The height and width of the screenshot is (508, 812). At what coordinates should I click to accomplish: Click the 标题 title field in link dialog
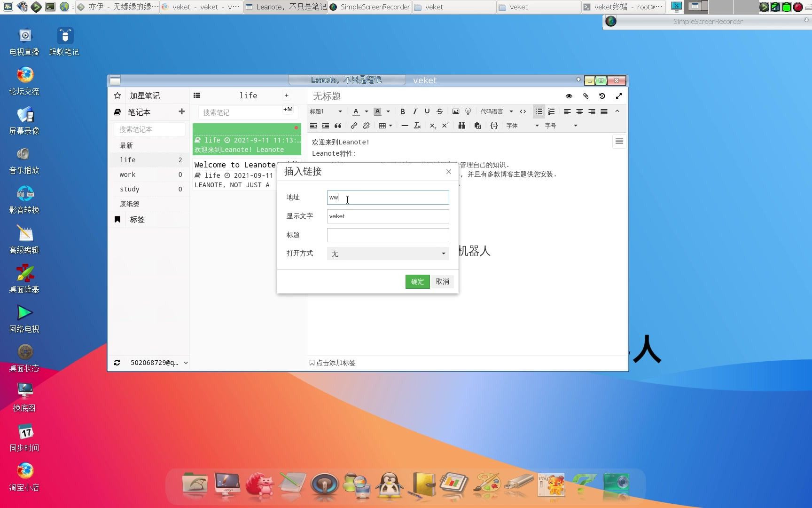[388, 235]
